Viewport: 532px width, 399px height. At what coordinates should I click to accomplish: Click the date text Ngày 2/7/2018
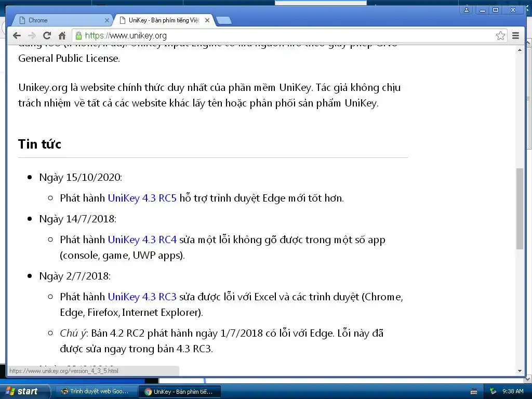click(75, 276)
